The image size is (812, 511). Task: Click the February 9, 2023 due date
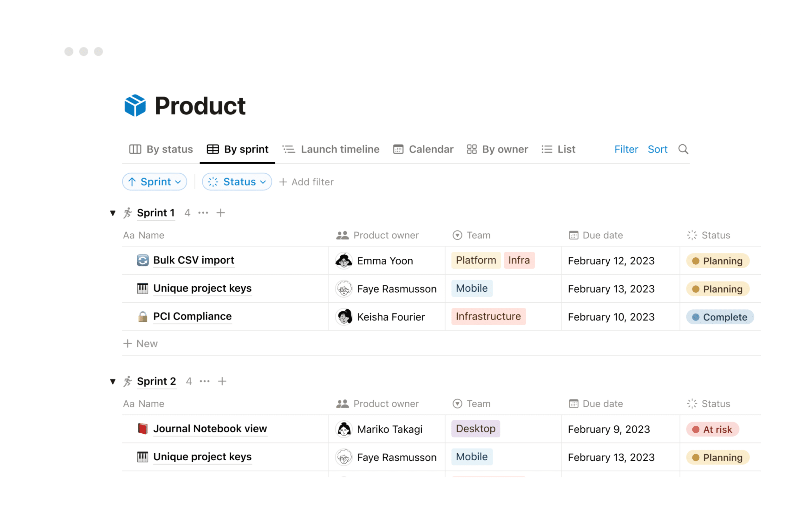coord(609,429)
